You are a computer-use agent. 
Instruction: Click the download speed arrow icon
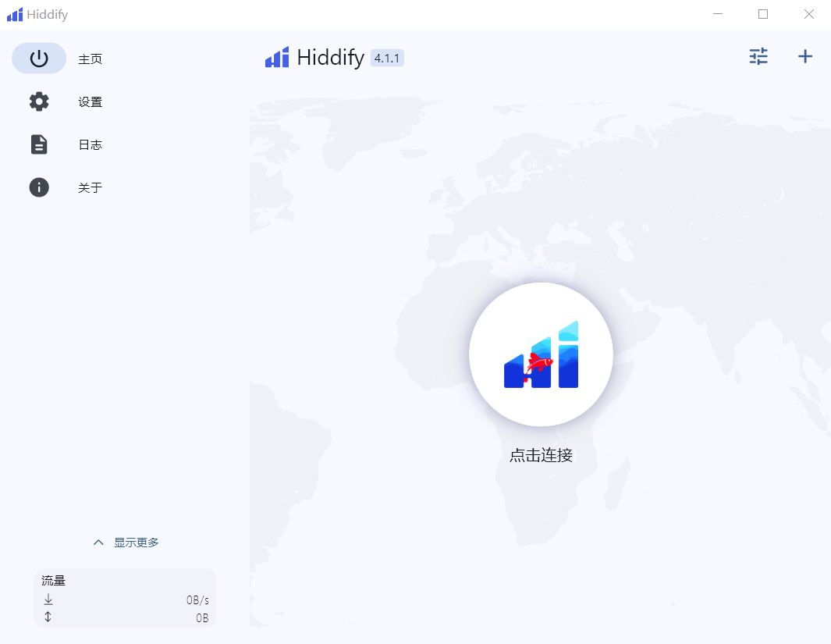tap(48, 600)
